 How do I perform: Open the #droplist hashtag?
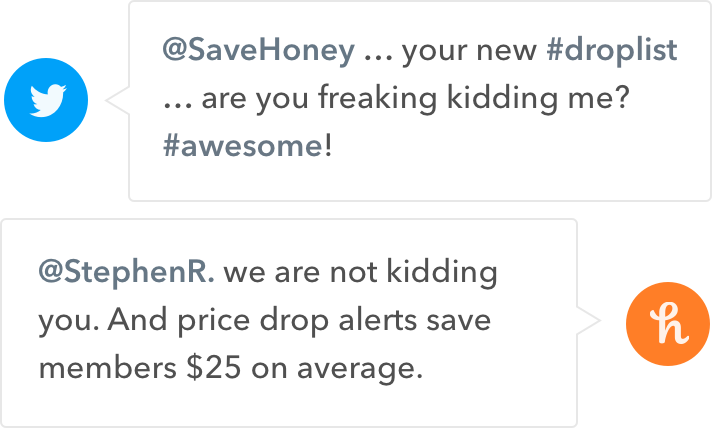[612, 50]
